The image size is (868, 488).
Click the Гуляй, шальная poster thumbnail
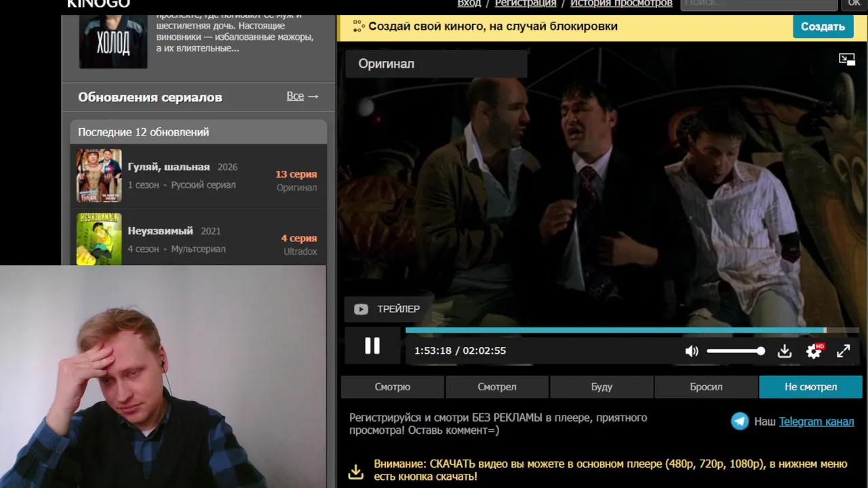click(99, 176)
